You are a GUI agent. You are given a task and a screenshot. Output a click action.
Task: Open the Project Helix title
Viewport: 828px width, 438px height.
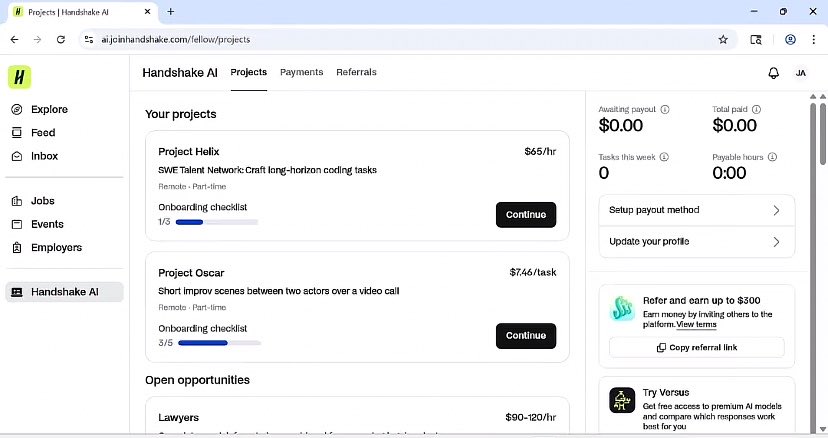click(x=189, y=152)
